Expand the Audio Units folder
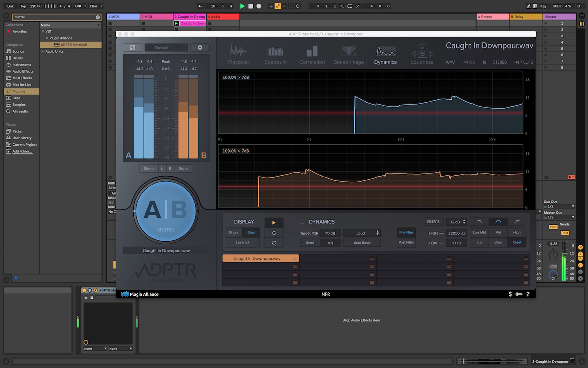588x368 pixels. click(43, 51)
